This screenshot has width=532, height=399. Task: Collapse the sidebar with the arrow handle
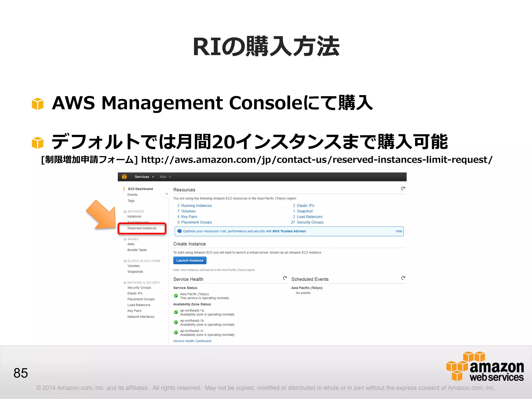(167, 194)
